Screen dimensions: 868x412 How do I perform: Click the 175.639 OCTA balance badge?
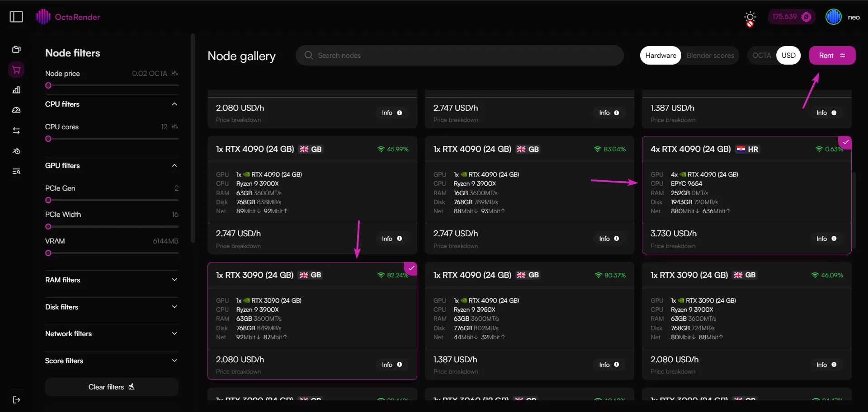click(x=792, y=17)
